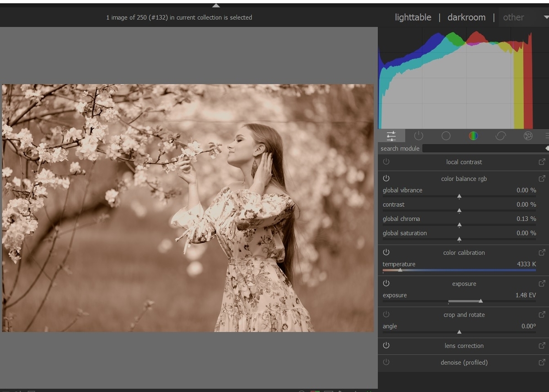Click the crop and rotate module title
The image size is (549, 392).
[x=463, y=315]
